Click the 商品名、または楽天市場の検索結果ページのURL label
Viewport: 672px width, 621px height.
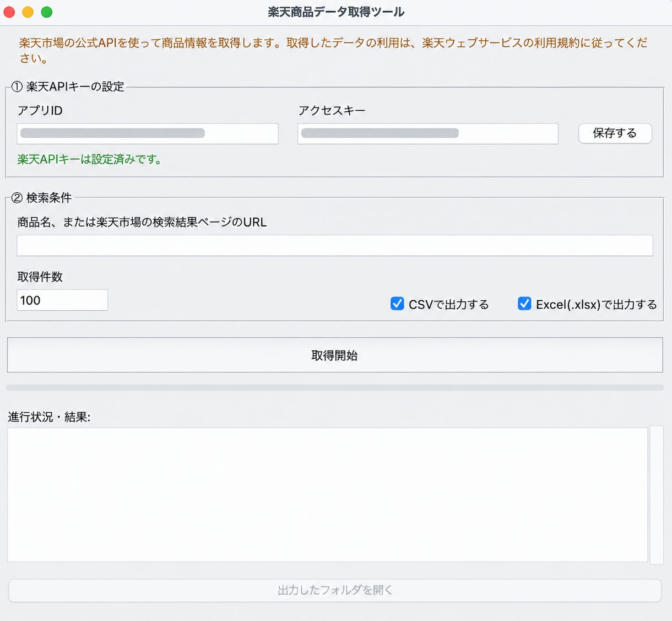pyautogui.click(x=142, y=222)
